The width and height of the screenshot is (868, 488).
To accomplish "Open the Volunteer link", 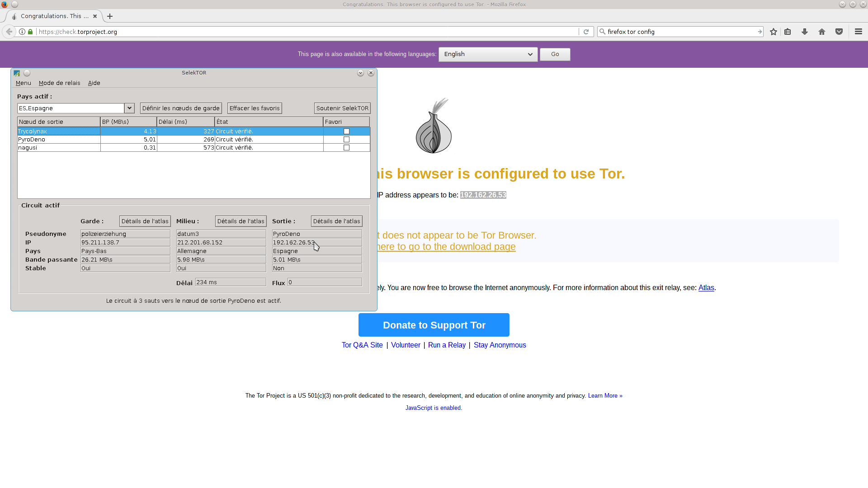I will pyautogui.click(x=406, y=345).
